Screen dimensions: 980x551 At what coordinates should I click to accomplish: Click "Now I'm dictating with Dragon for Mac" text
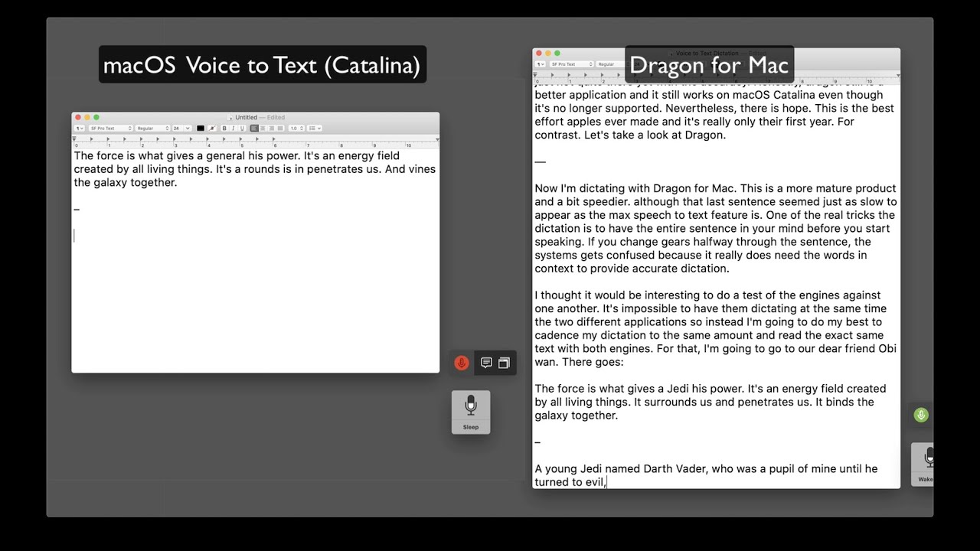click(x=635, y=188)
